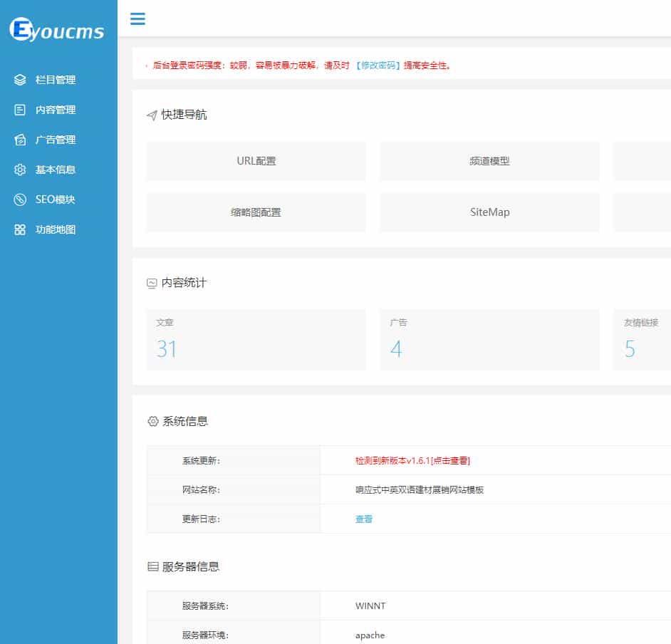671x644 pixels.
Task: Toggle the sidebar with the hamburger menu
Action: 137,19
